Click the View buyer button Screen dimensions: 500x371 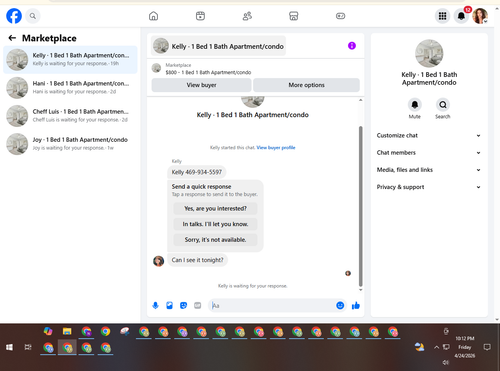click(201, 85)
